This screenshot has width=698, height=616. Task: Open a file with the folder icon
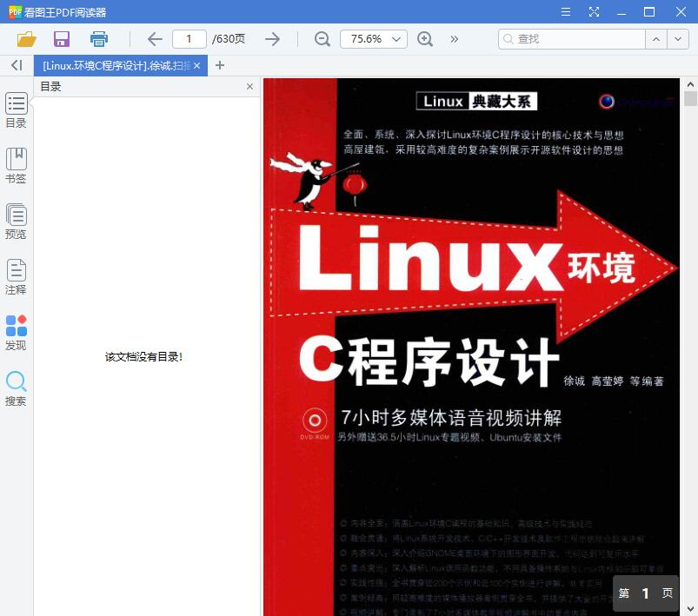tap(26, 39)
